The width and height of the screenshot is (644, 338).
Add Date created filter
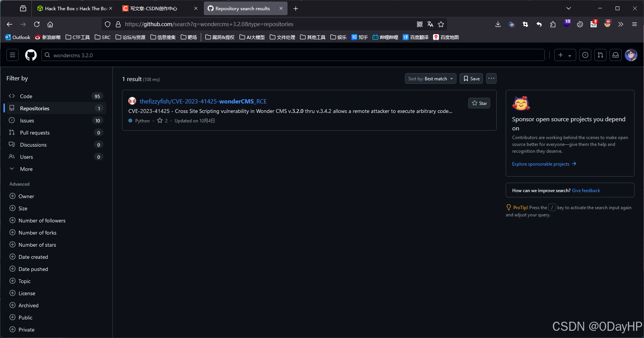[29, 257]
